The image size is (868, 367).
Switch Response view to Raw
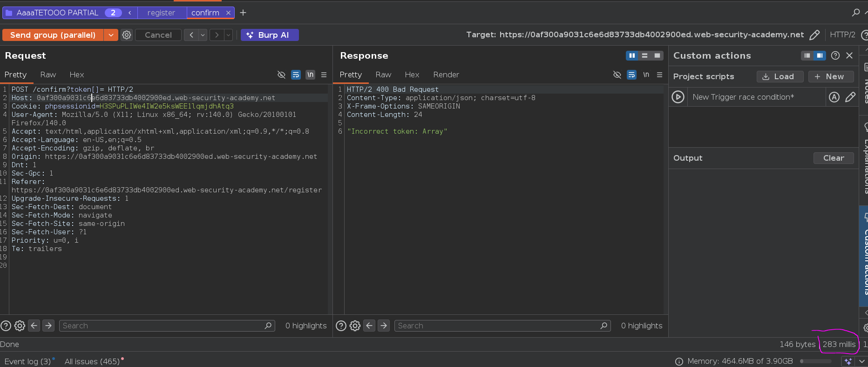[383, 75]
